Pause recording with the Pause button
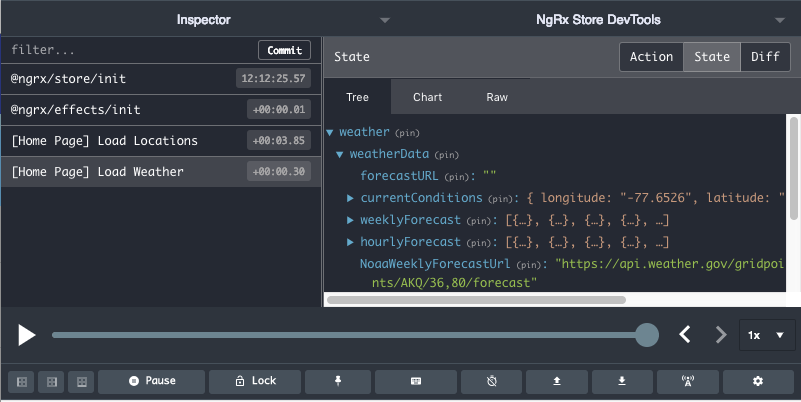 tap(152, 381)
